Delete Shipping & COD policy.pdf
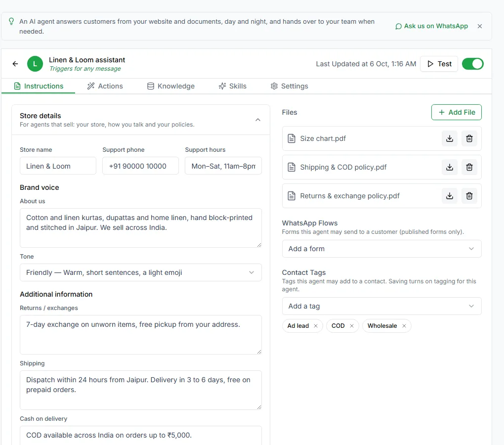The height and width of the screenshot is (445, 504). tap(469, 167)
